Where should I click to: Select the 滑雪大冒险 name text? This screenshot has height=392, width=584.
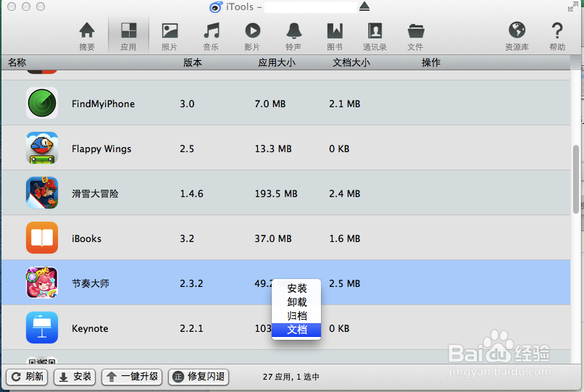pyautogui.click(x=95, y=193)
